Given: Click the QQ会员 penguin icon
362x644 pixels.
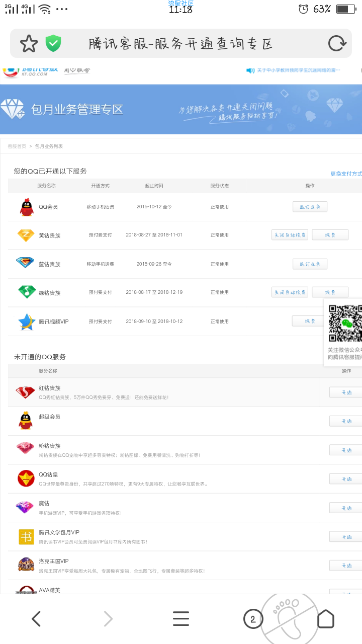Looking at the screenshot, I should click(x=26, y=207).
